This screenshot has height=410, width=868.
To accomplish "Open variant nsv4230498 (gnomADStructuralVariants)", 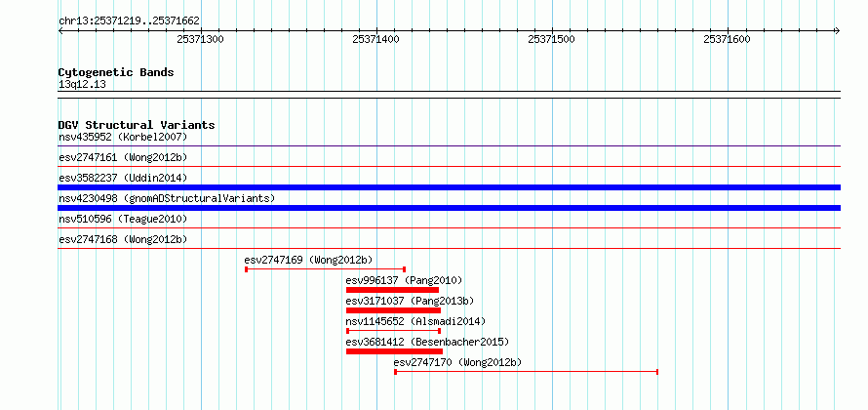I will 167,198.
